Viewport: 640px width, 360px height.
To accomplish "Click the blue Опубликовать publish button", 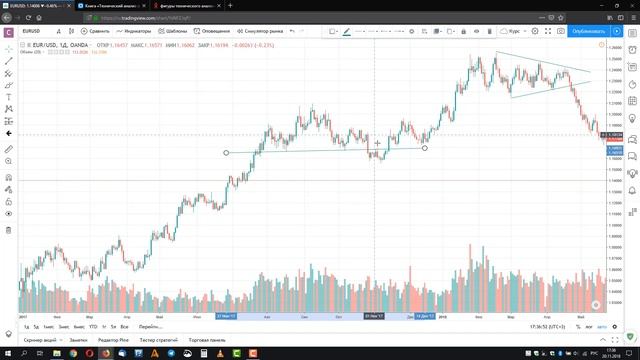I will [x=588, y=31].
